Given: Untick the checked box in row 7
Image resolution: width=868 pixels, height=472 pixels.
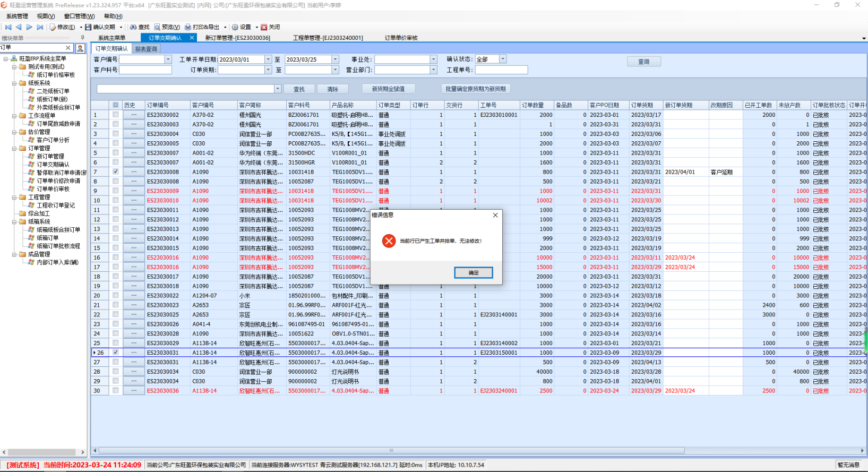Looking at the screenshot, I should [x=116, y=172].
